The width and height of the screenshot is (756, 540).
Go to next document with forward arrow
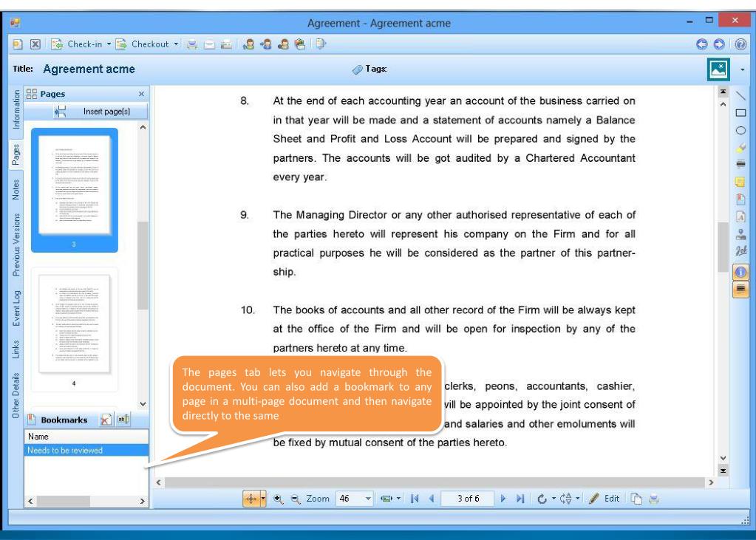pos(719,44)
